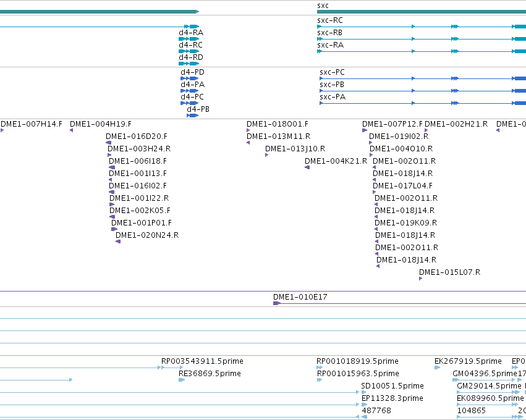Screen dimensions: 526x420
Task: Select the DME1-017L04.F label
Action: (x=402, y=187)
